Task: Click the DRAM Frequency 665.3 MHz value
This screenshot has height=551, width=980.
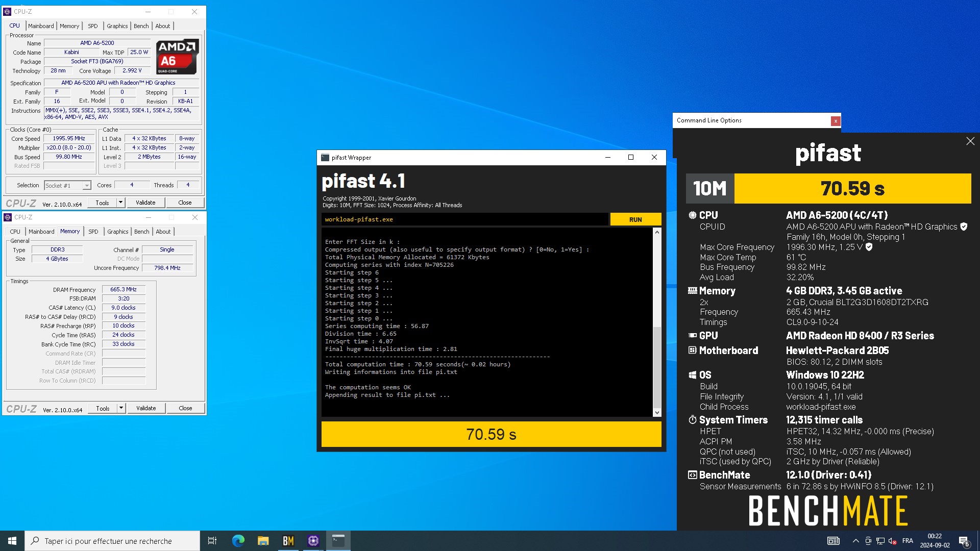Action: tap(124, 289)
